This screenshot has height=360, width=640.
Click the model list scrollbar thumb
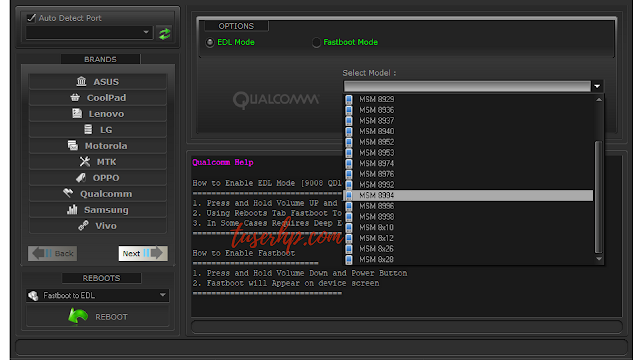click(x=598, y=197)
